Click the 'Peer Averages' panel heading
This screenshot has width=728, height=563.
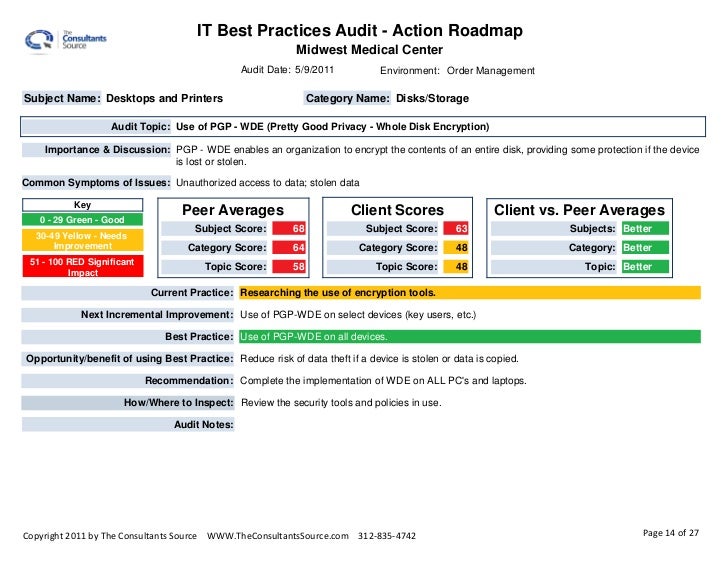tap(233, 210)
